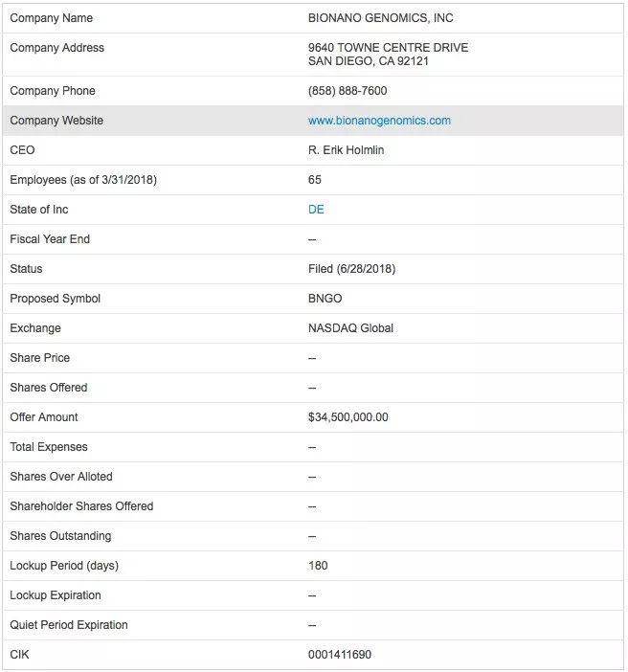Select the Fiscal Year End label
The height and width of the screenshot is (672, 628).
tap(50, 239)
